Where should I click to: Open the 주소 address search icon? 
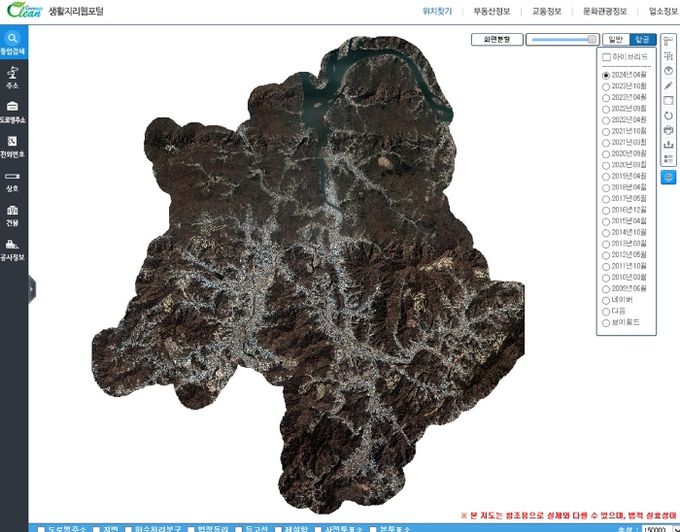[x=13, y=77]
